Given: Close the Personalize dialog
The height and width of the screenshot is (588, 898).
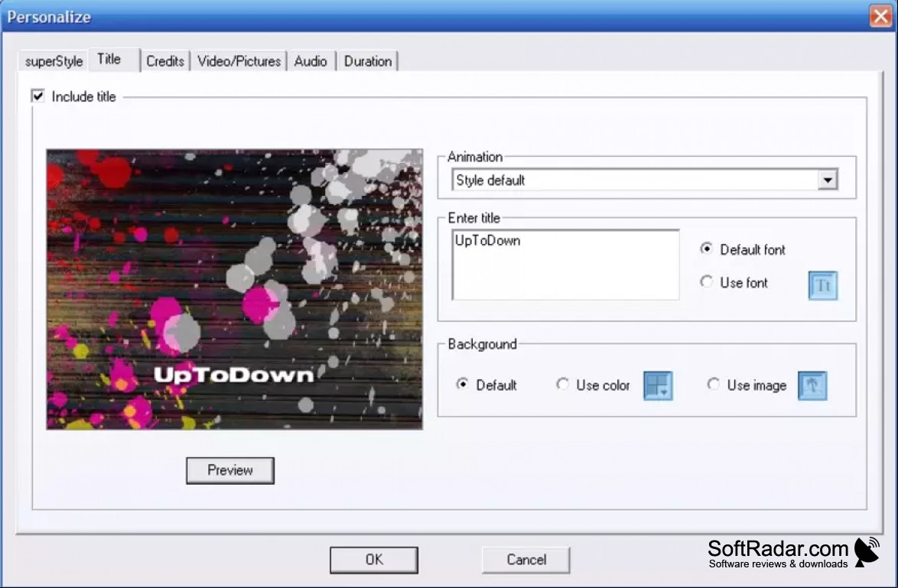Looking at the screenshot, I should [x=881, y=16].
